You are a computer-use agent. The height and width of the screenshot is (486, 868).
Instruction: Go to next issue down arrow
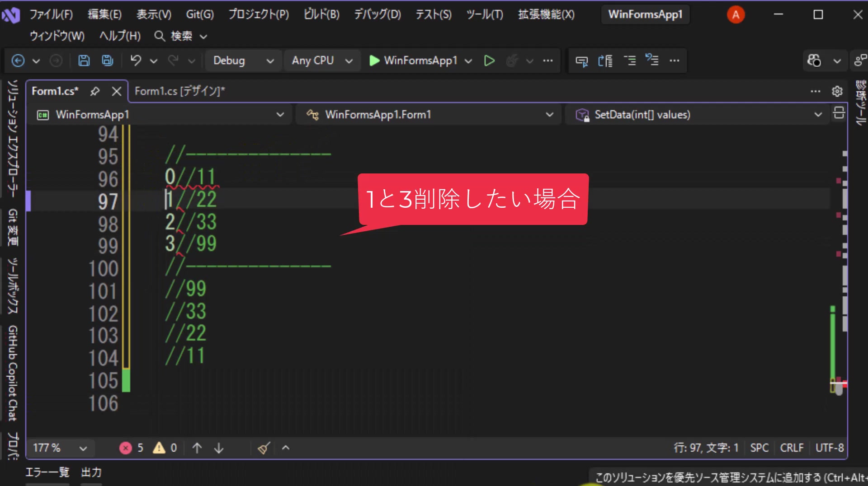click(219, 448)
